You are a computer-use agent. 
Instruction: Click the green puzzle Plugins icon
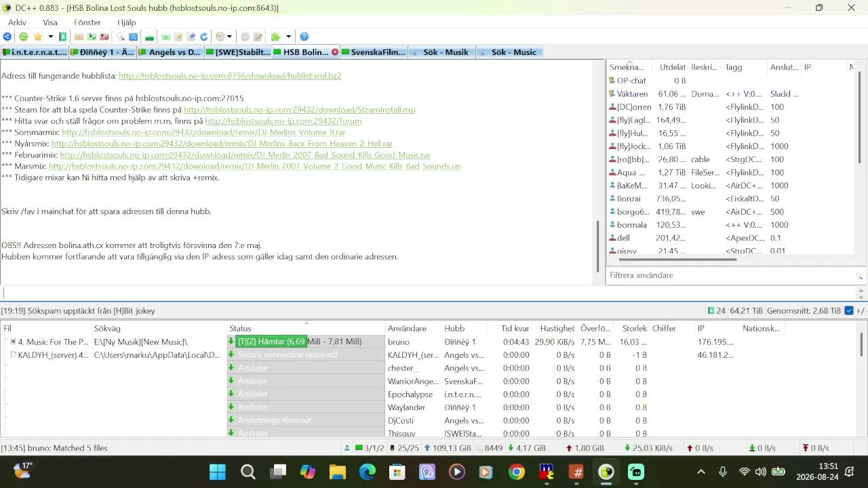pos(275,37)
